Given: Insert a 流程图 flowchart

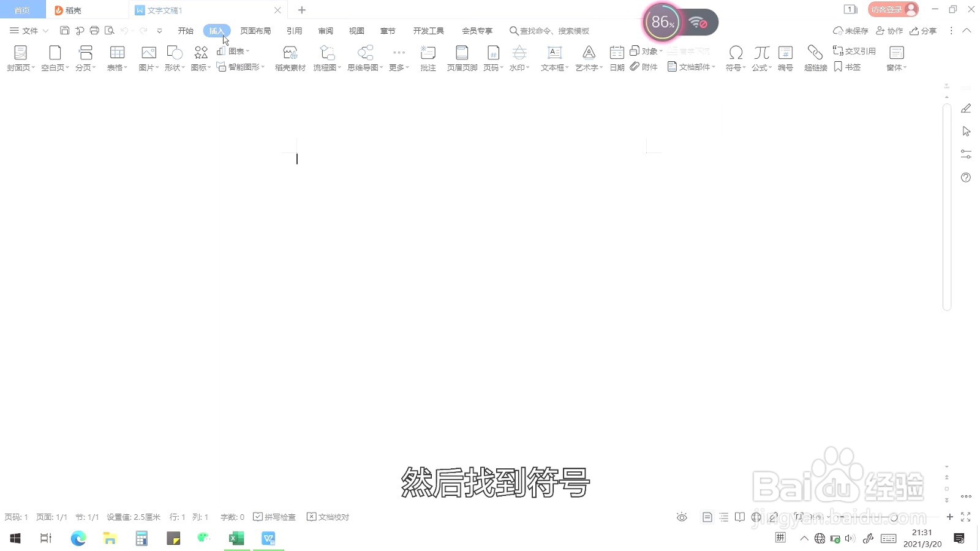Looking at the screenshot, I should pyautogui.click(x=327, y=58).
